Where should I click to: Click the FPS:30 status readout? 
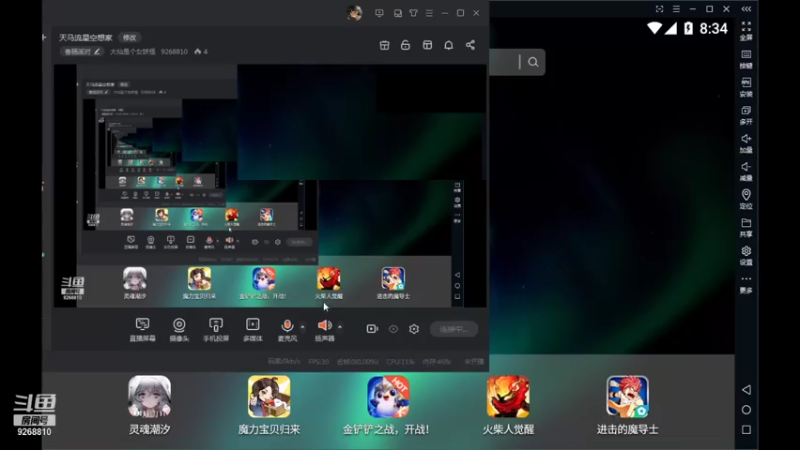tap(318, 361)
